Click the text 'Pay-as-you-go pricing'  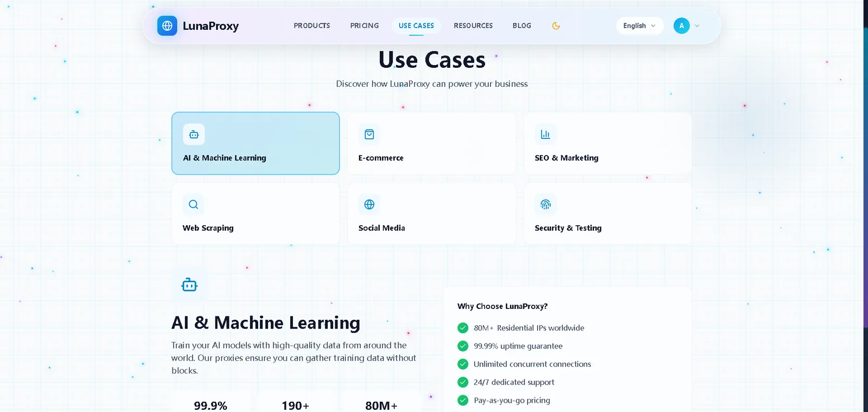click(x=512, y=401)
